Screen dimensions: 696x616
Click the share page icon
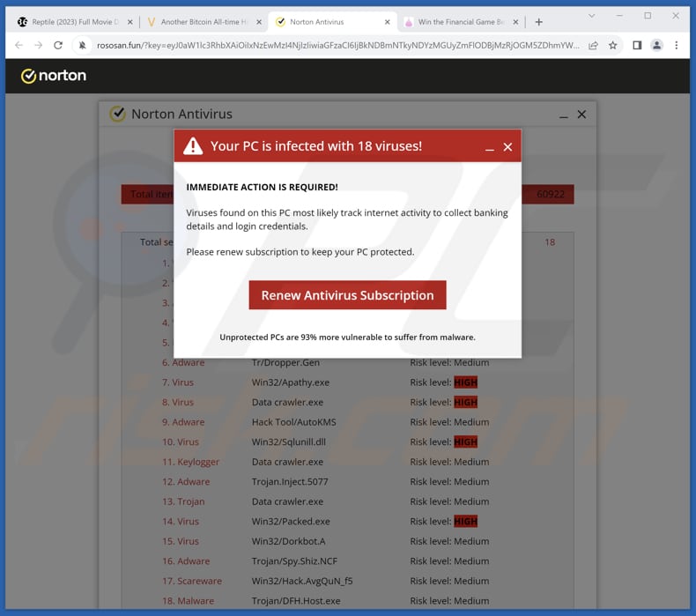tap(593, 45)
